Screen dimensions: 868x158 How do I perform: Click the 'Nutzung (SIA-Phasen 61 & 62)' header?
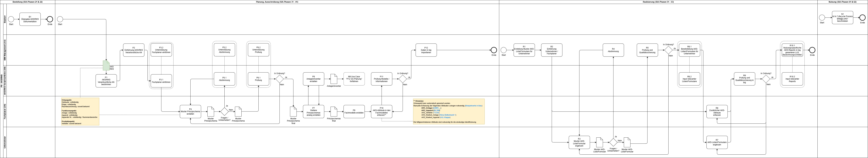pos(842,2)
